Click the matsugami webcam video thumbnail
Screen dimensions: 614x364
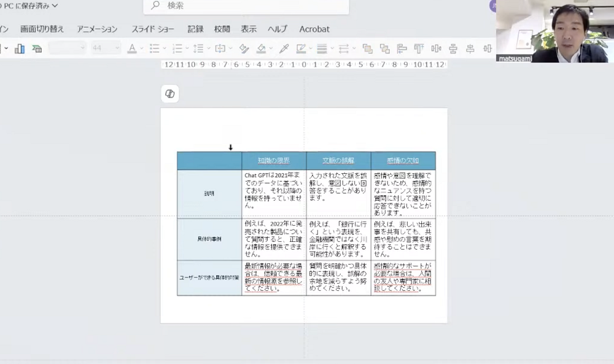point(555,31)
